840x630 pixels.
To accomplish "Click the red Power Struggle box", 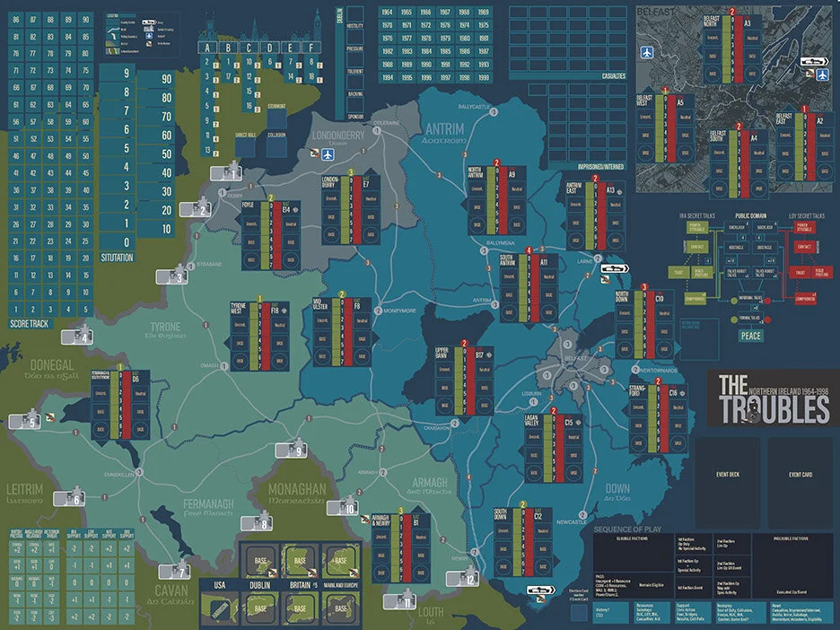I will tap(803, 228).
